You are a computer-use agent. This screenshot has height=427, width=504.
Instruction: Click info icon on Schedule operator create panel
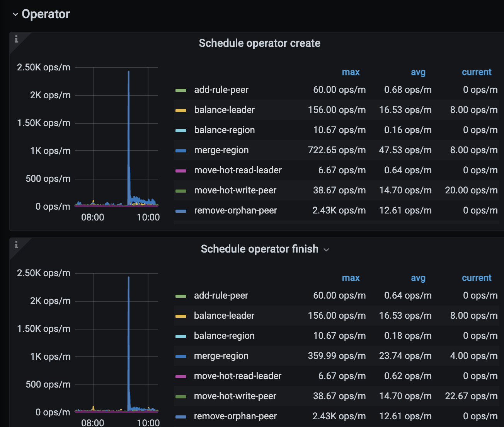pos(16,39)
